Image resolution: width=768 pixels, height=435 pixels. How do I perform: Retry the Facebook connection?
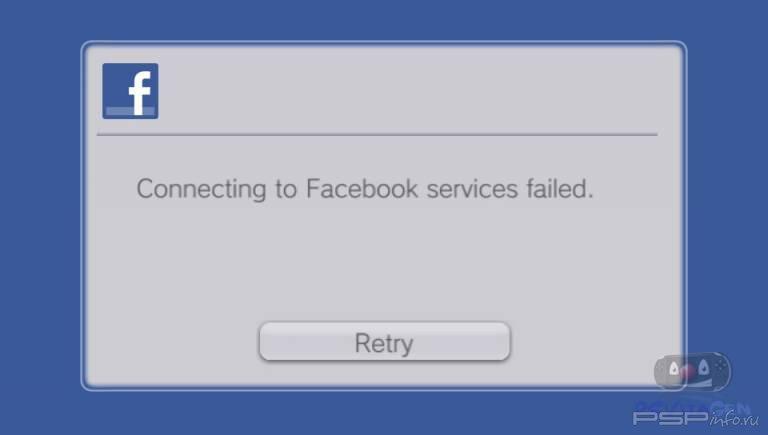point(384,341)
